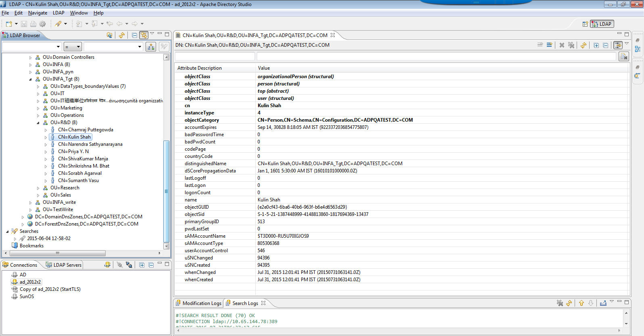This screenshot has height=336, width=644.
Task: Switch to the Modification Logs tab
Action: pyautogui.click(x=198, y=303)
